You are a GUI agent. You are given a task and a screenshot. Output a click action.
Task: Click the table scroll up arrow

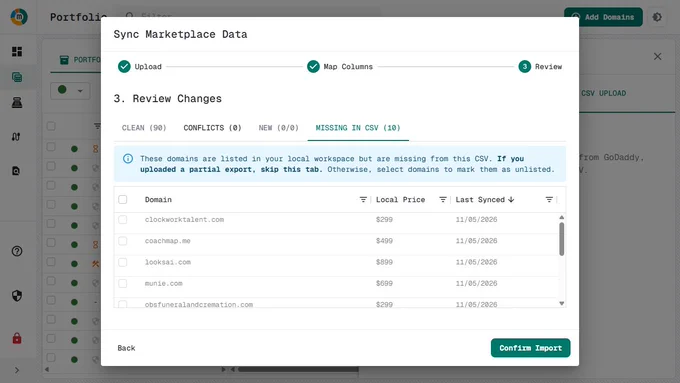[562, 217]
